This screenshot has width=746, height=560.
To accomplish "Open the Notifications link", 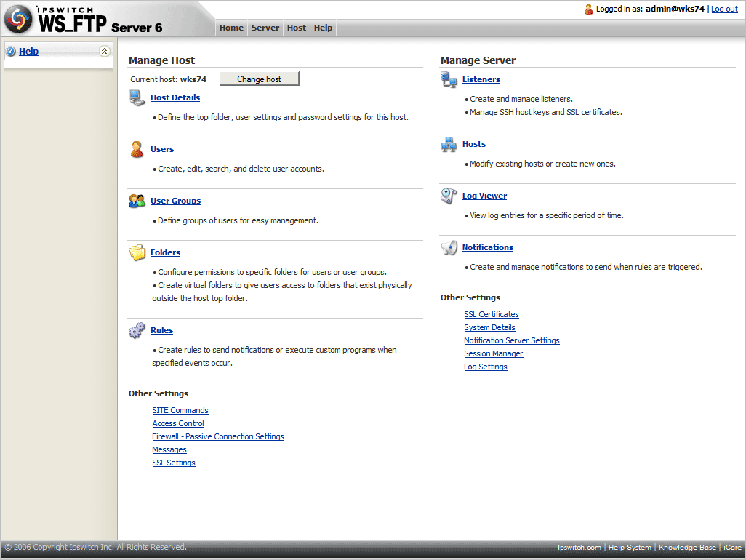I will point(488,247).
